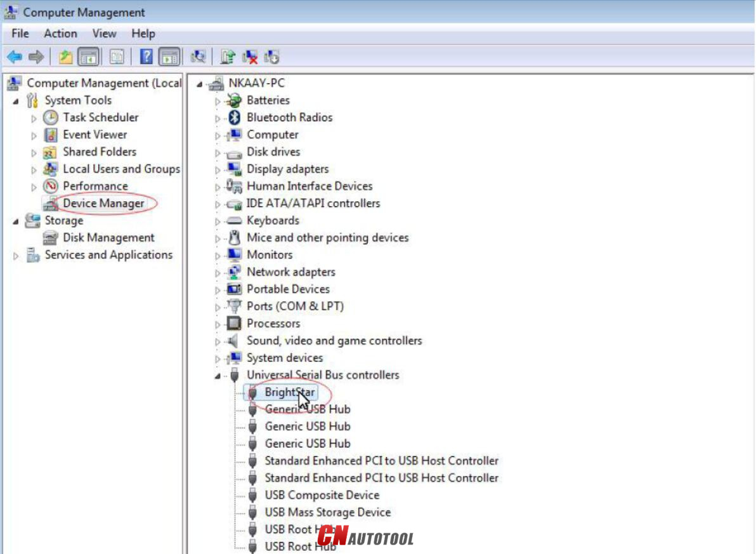This screenshot has width=756, height=554.
Task: Select the Storage node
Action: [64, 221]
